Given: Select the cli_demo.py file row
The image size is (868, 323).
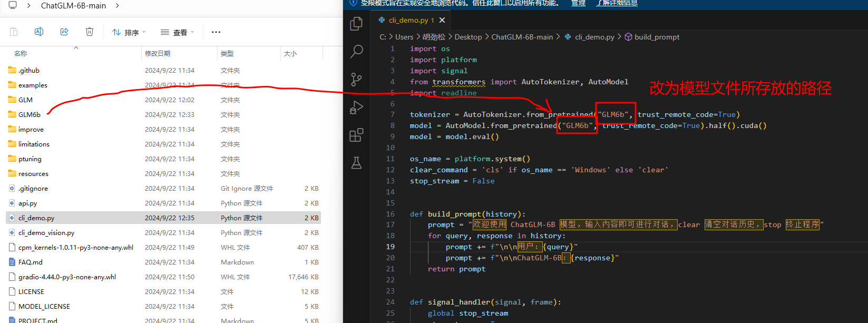Looking at the screenshot, I should coord(163,218).
